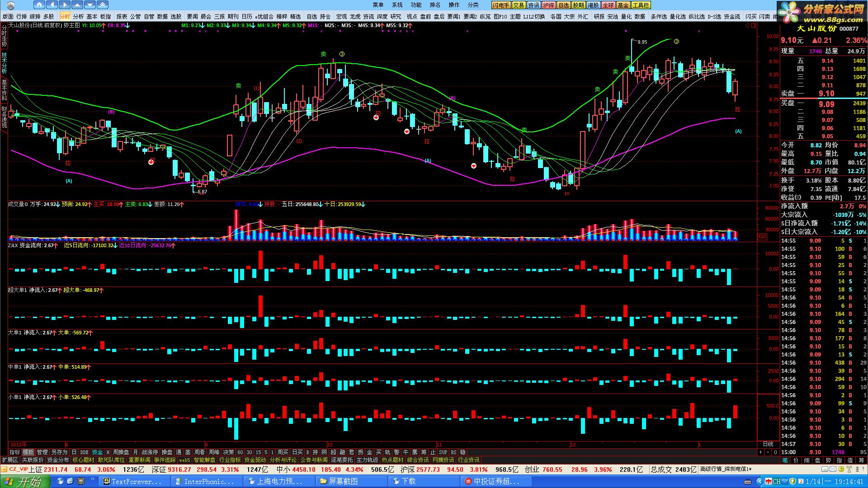Select the 选股 toolbar item
868x488 pixels.
[x=176, y=17]
